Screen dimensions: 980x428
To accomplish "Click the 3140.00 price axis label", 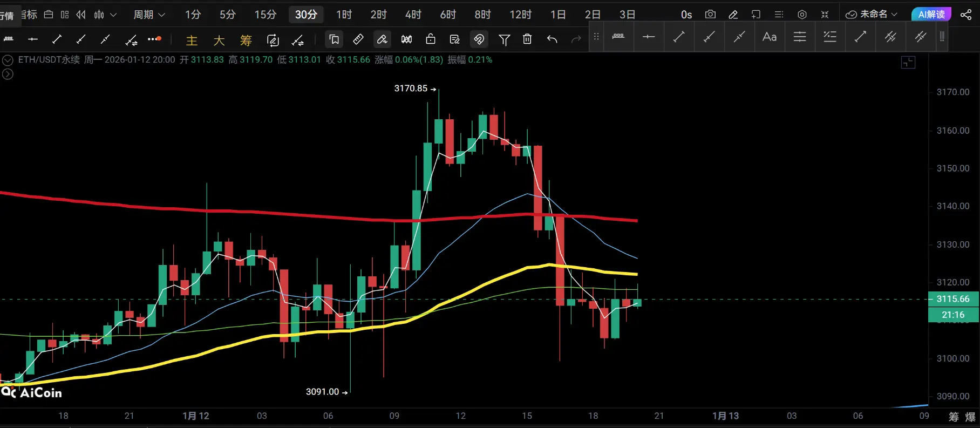I will pyautogui.click(x=953, y=206).
